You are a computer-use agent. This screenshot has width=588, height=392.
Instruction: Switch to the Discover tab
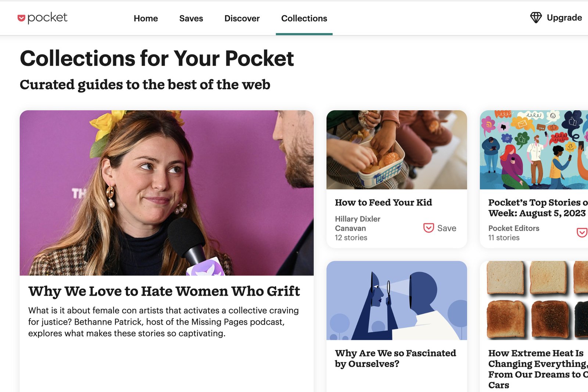[x=242, y=18]
